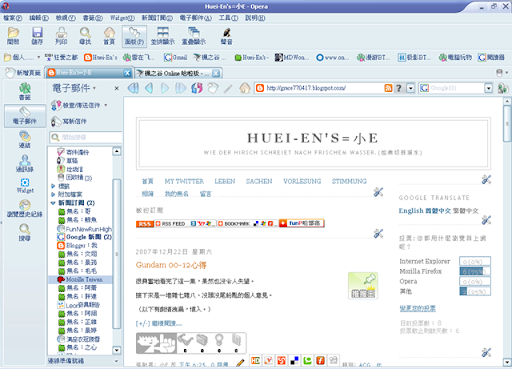Screen dimensions: 512x369
Task: Click the RSS feed icon in address bar
Action: 388,88
